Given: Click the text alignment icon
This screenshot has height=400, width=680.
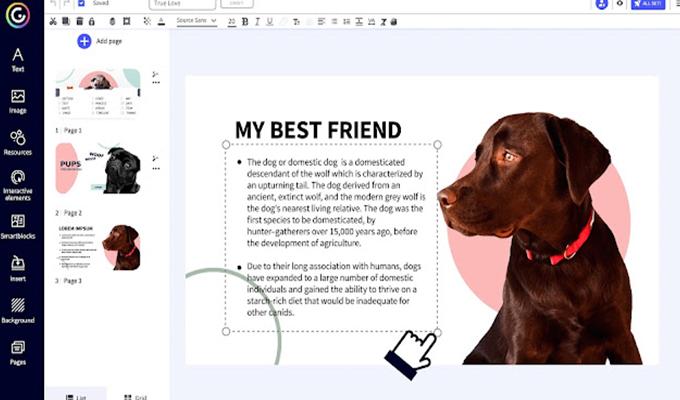Looking at the screenshot, I should pos(321,21).
